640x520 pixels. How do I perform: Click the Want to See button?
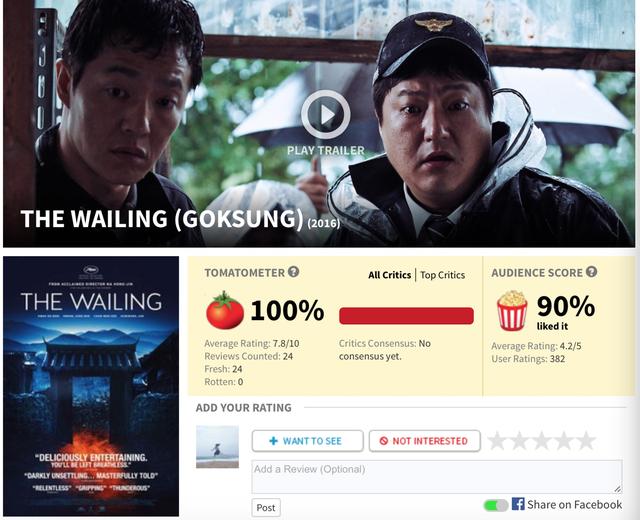[307, 441]
